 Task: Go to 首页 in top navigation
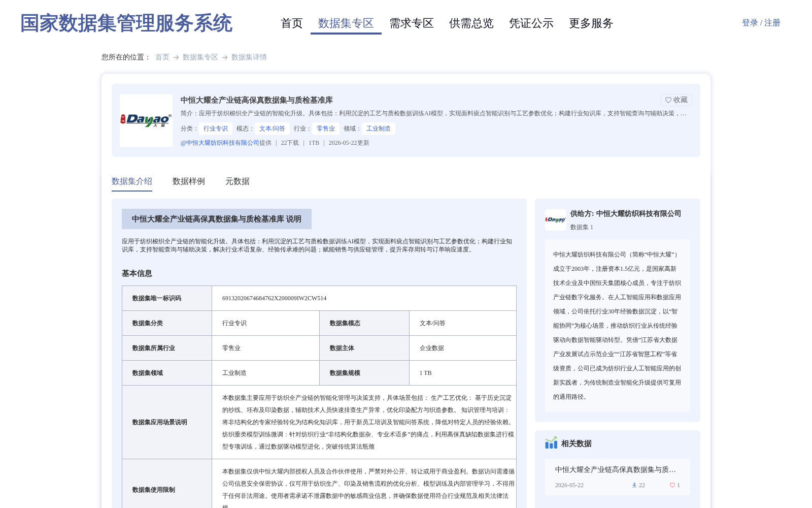point(292,23)
